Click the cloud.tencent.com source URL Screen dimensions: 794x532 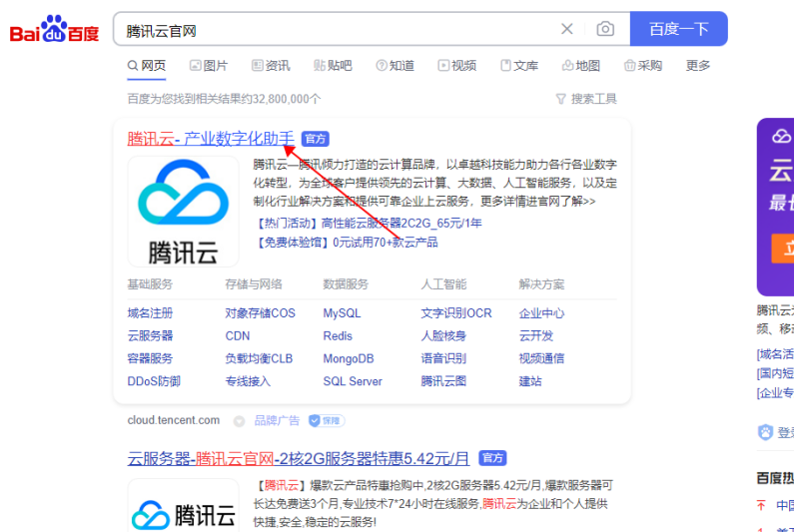pos(174,420)
